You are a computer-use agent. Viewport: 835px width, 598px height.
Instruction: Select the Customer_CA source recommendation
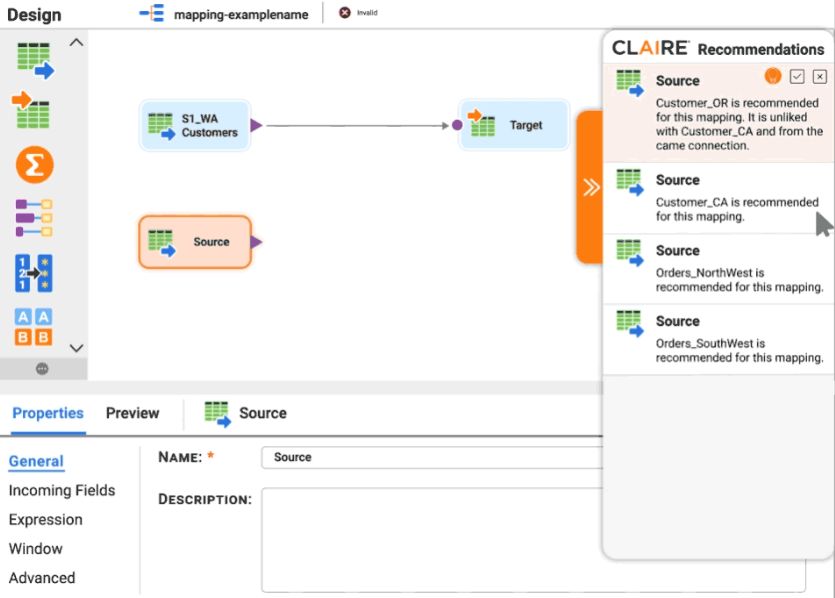click(x=718, y=198)
